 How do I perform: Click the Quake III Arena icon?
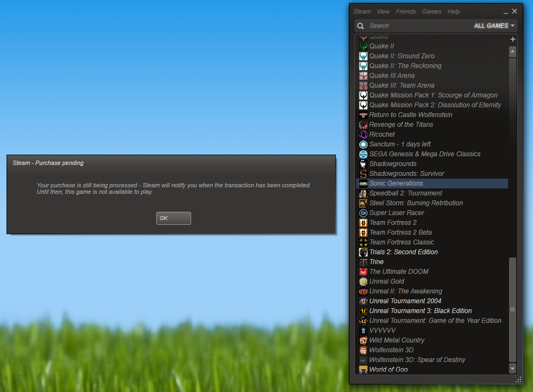(363, 76)
